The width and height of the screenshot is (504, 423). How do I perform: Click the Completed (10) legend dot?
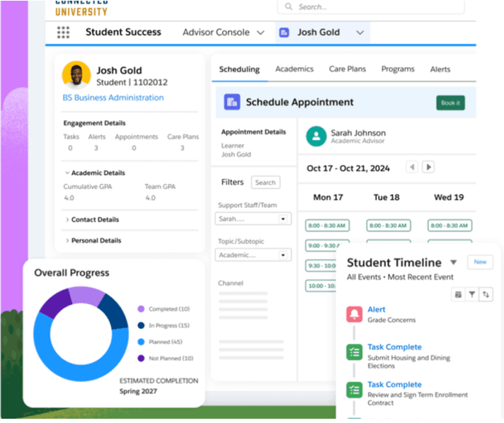tap(141, 309)
